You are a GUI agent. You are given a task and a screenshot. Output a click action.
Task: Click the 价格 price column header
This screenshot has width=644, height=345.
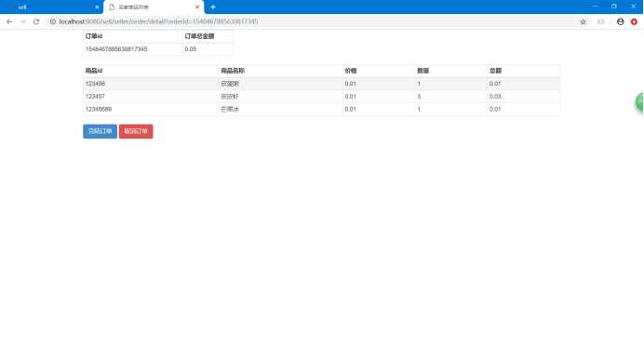coord(379,71)
